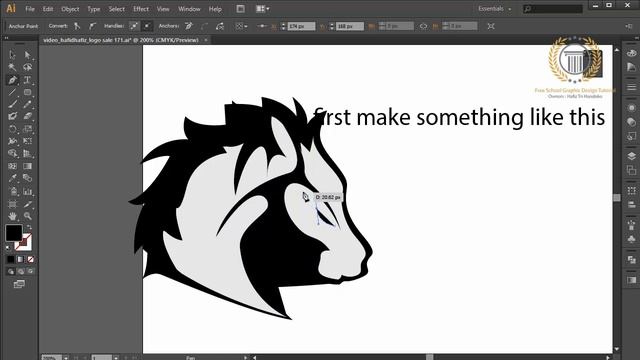The width and height of the screenshot is (640, 360).
Task: Select the Pen tool in the tools panel
Action: point(12,80)
